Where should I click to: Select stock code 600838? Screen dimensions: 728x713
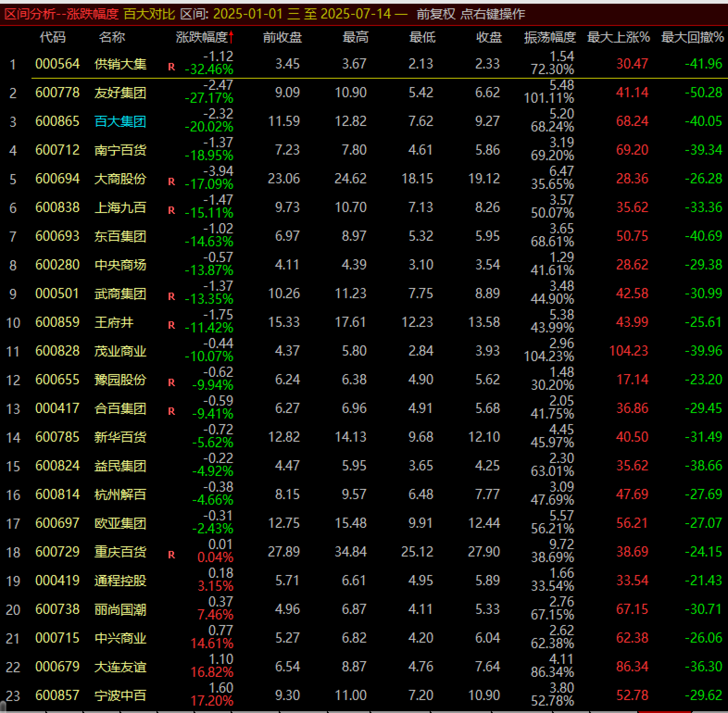[x=57, y=207]
